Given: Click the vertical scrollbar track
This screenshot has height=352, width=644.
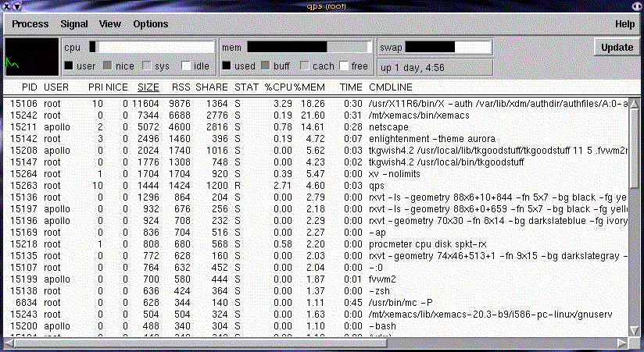Looking at the screenshot, I should click(634, 273).
